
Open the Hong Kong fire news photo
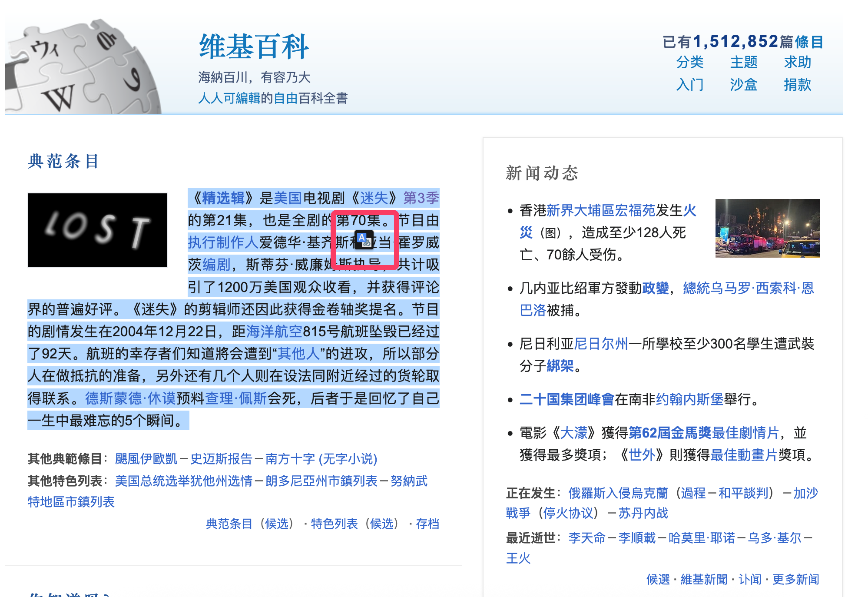click(x=767, y=228)
